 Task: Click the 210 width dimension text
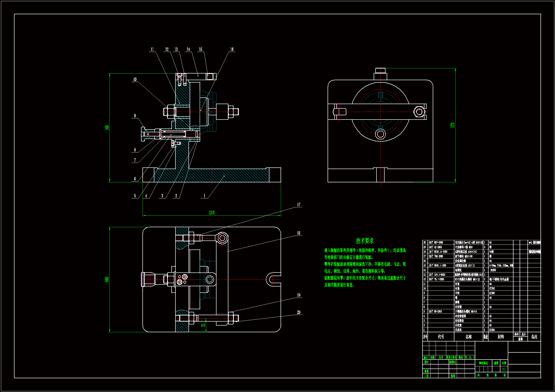tap(212, 213)
